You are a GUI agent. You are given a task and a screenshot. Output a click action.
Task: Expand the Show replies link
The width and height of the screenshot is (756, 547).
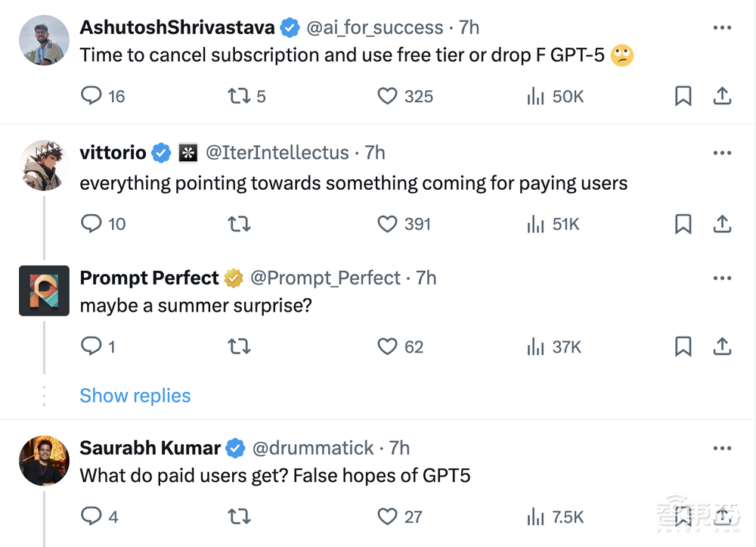(x=135, y=396)
